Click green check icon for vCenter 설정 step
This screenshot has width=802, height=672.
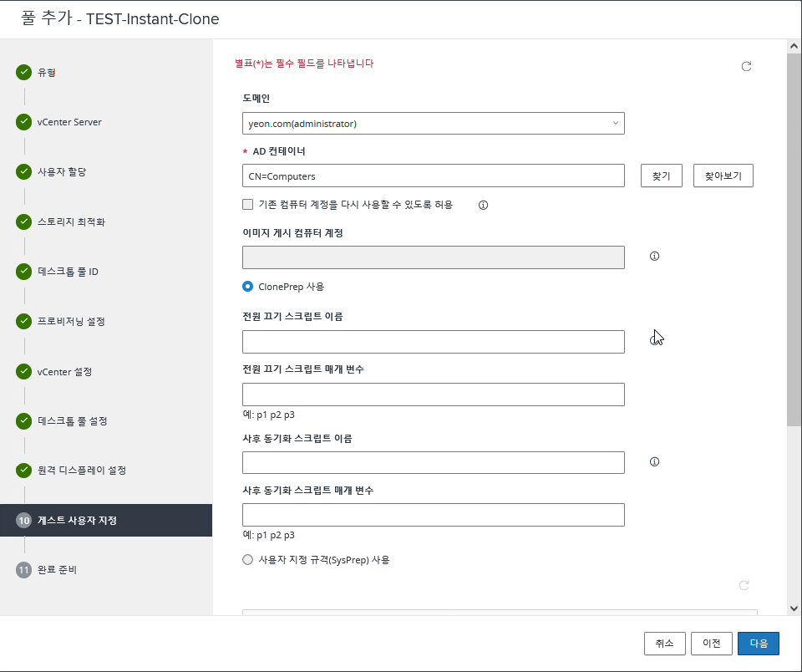coord(23,371)
